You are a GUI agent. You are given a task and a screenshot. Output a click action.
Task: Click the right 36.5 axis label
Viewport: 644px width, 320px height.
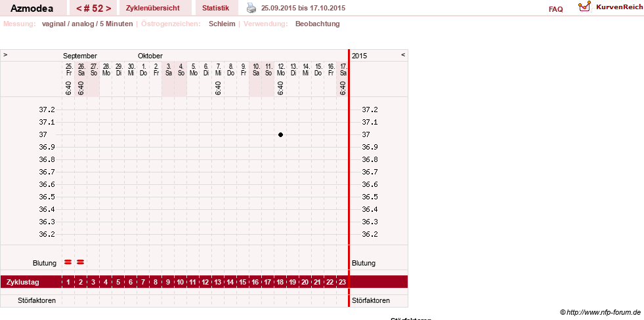(370, 197)
